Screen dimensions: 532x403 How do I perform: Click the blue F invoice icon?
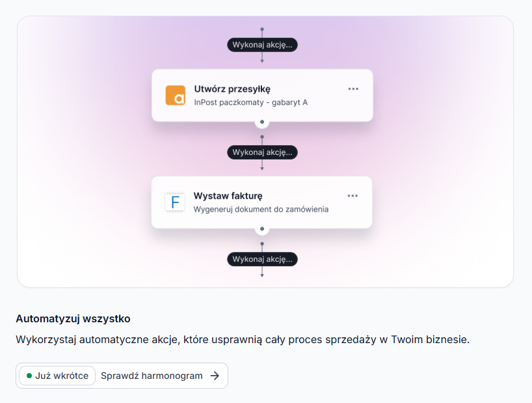[174, 202]
